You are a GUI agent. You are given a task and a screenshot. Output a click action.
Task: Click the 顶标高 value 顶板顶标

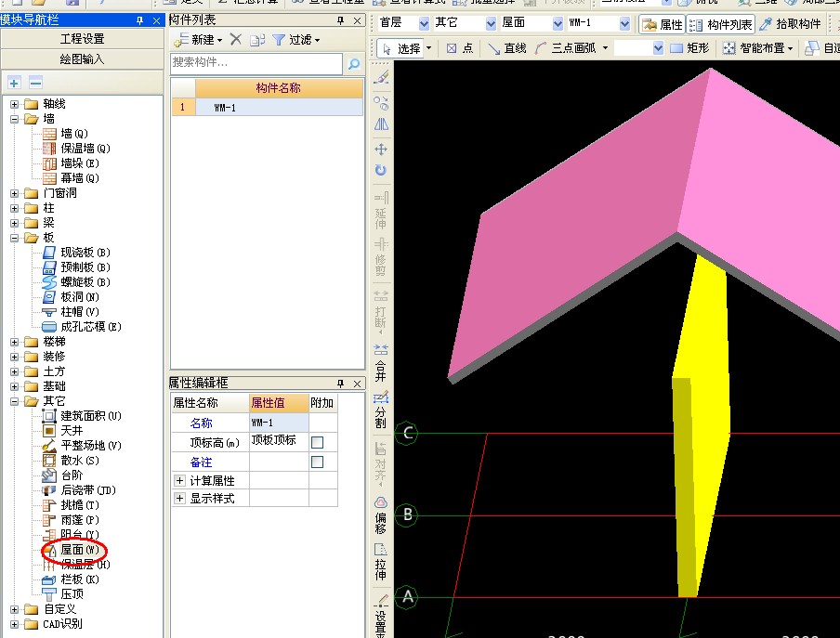pos(279,441)
